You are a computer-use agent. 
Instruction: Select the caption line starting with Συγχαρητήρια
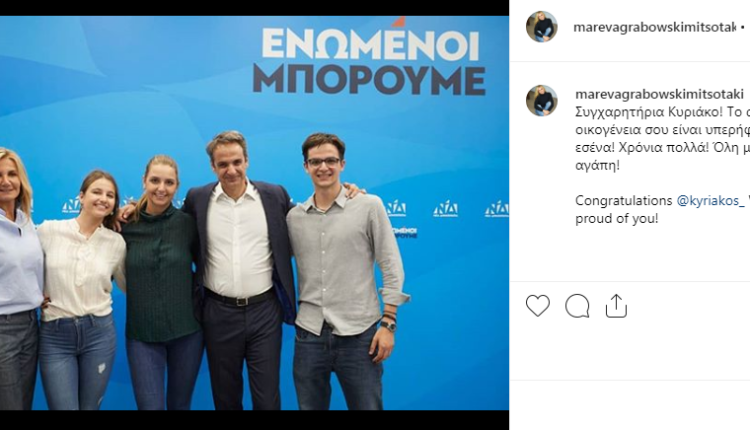[662, 112]
